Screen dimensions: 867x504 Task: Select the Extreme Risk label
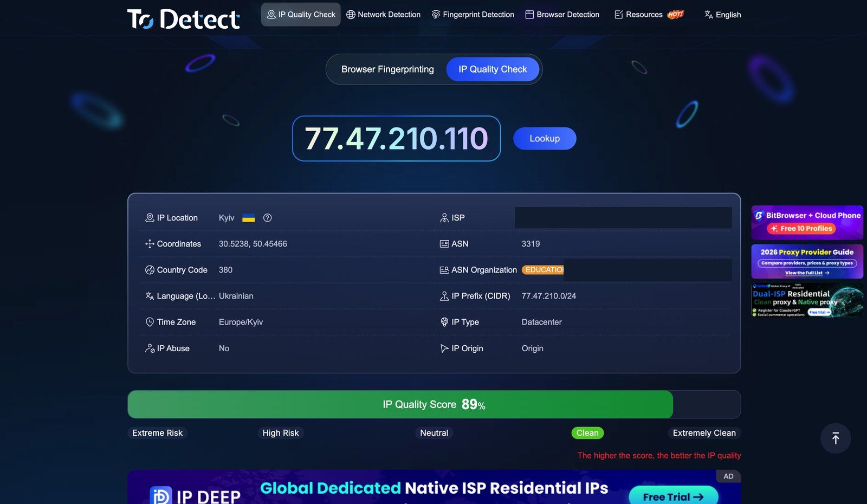158,433
